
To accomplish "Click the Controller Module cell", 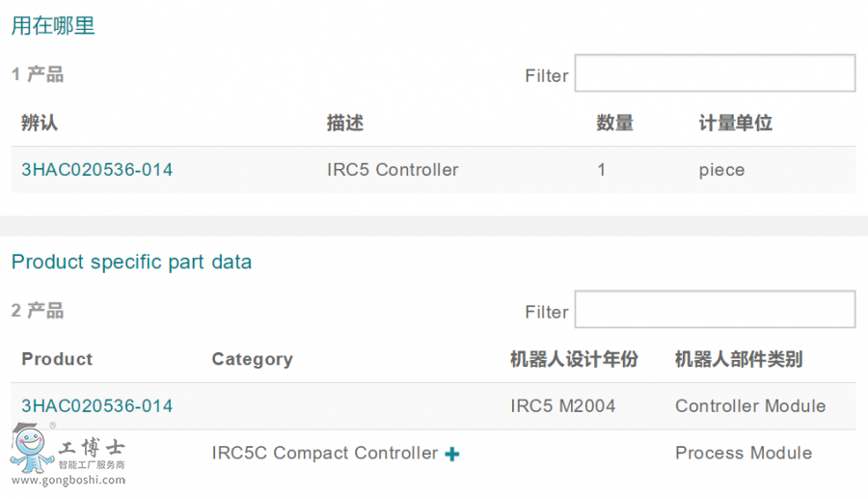I will tap(750, 406).
